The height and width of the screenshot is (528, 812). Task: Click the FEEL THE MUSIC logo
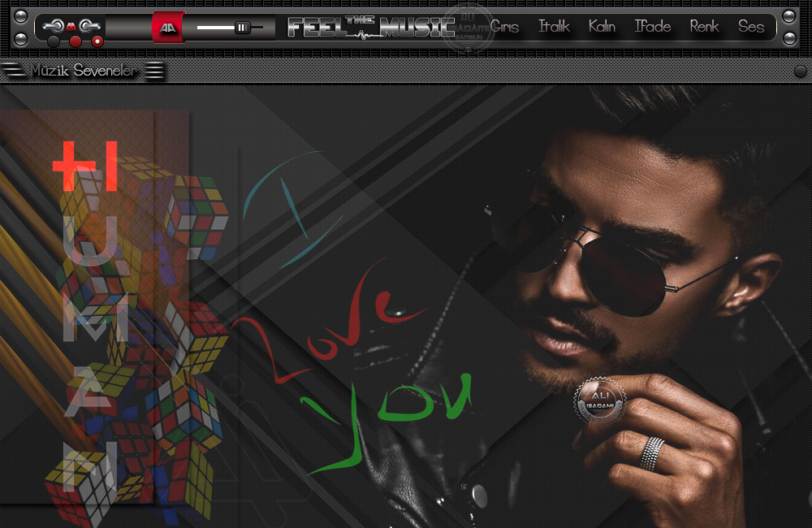point(371,27)
